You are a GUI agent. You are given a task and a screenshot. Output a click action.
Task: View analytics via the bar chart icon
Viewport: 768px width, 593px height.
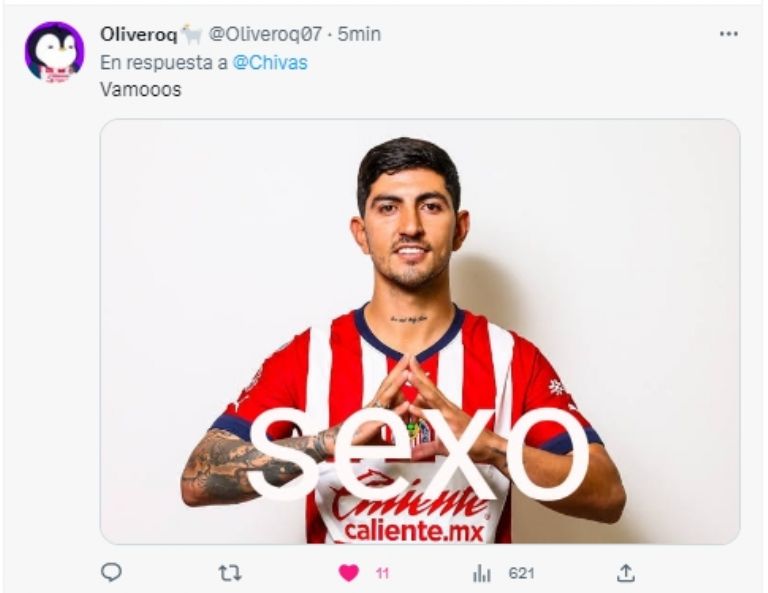click(x=481, y=573)
